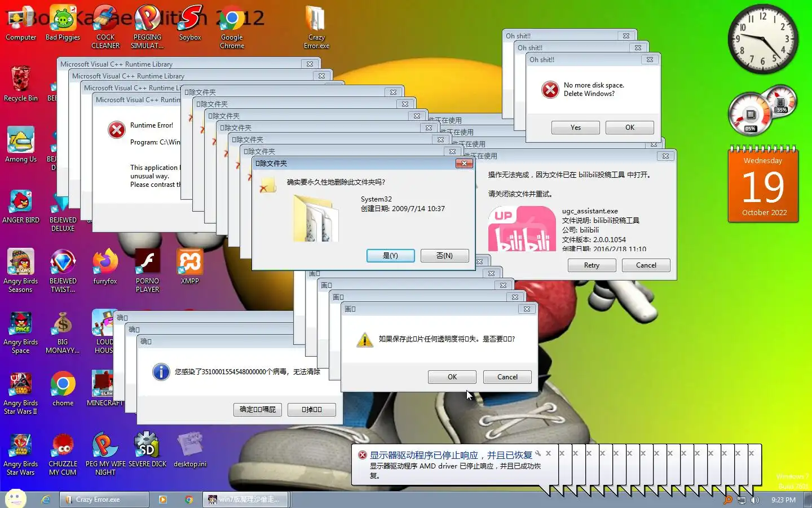Launch Angry Birds Space icon
Image resolution: width=812 pixels, height=508 pixels.
21,332
